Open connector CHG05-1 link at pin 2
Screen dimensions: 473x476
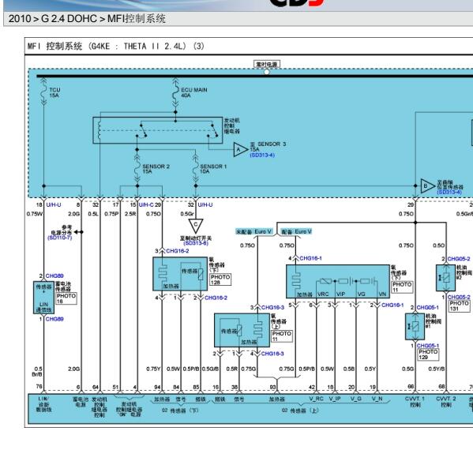(x=428, y=308)
